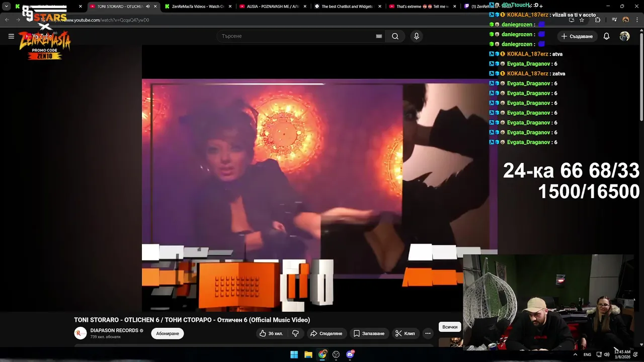Open the on-screen keyboard in search box

pos(379,36)
